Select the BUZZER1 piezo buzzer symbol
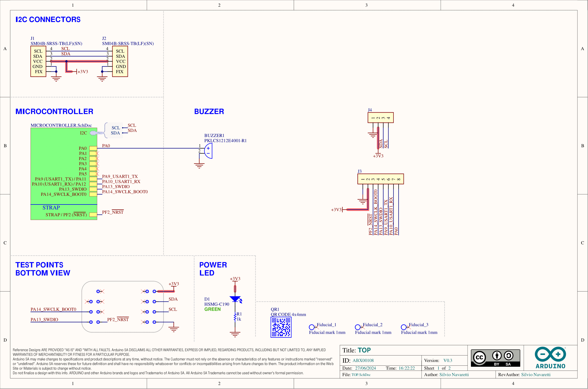Image resolution: width=588 pixels, height=389 pixels. click(x=209, y=151)
